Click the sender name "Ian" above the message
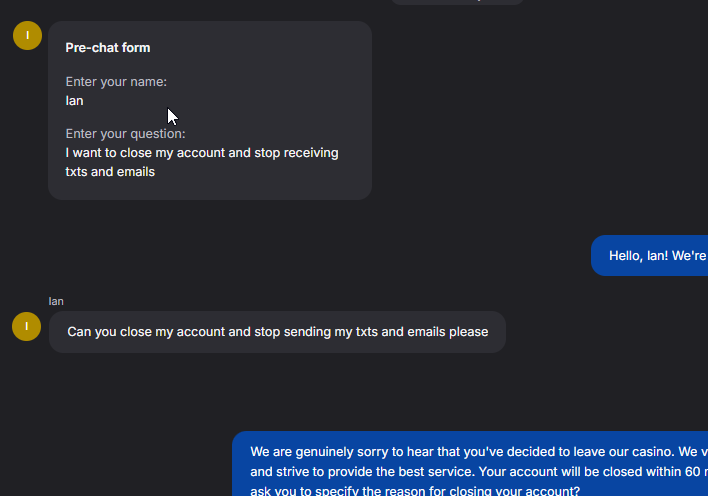This screenshot has width=708, height=496. 56,301
